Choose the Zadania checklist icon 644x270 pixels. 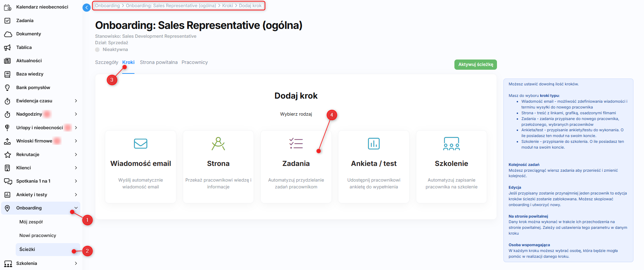(296, 144)
